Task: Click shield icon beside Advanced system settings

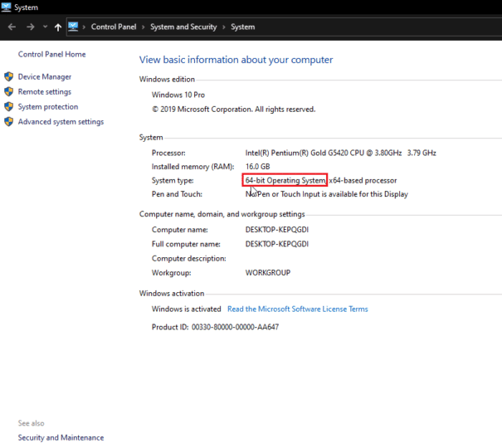Action: coord(8,122)
